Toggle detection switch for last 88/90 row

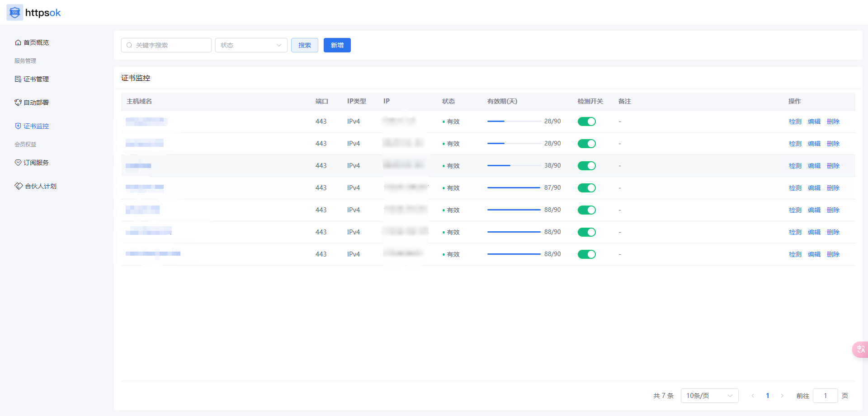(587, 254)
